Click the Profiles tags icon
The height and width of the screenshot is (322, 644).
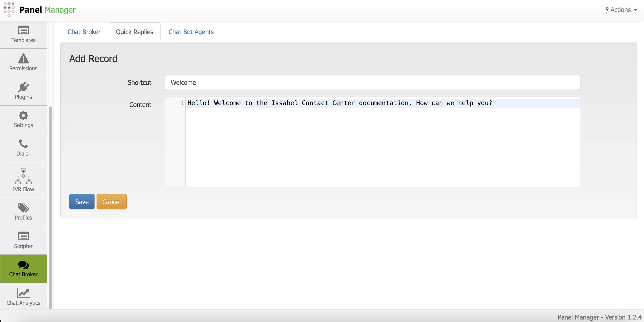click(x=23, y=208)
